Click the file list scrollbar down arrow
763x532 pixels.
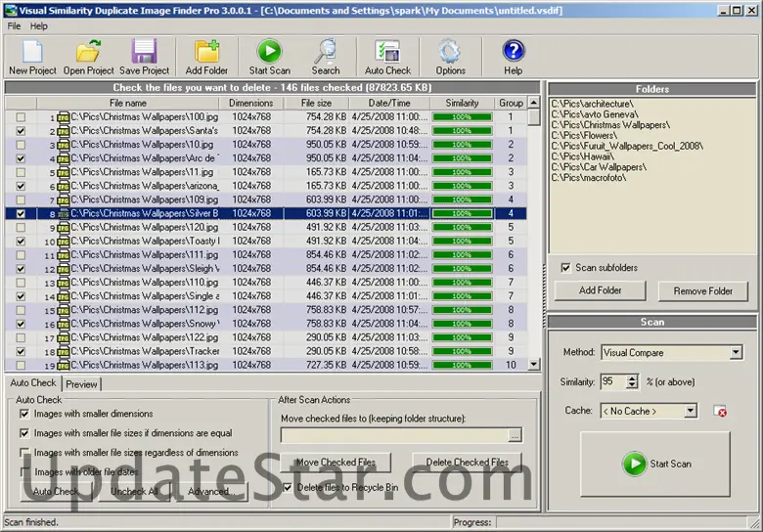coord(534,364)
